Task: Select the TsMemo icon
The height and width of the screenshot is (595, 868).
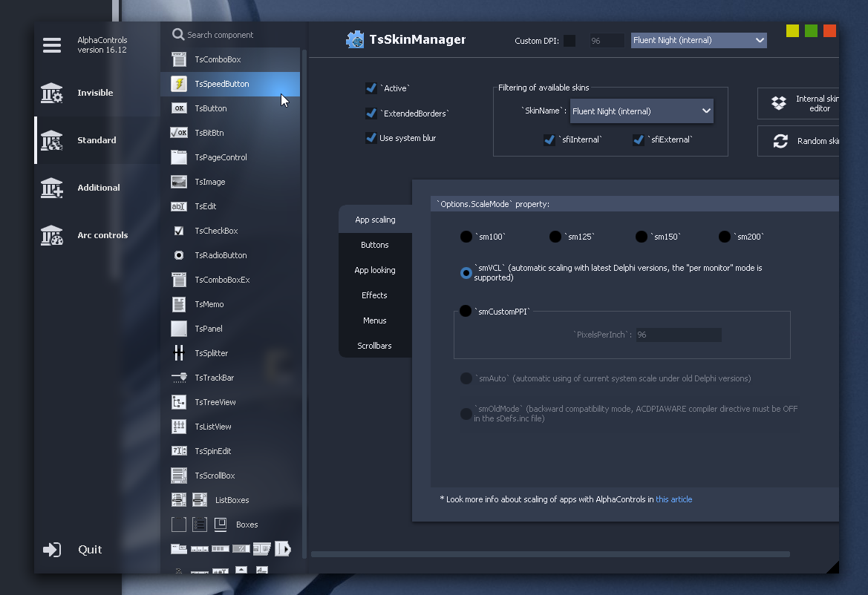Action: pyautogui.click(x=179, y=304)
